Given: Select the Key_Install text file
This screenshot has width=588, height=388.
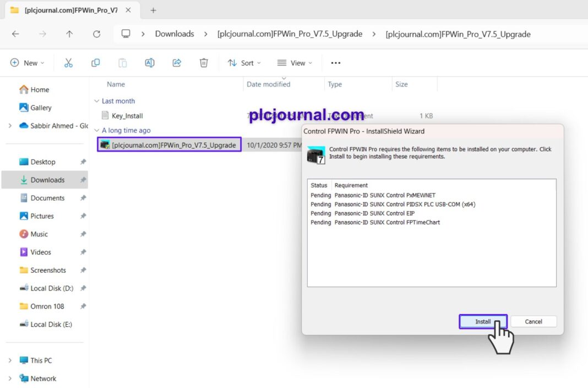Looking at the screenshot, I should [127, 116].
